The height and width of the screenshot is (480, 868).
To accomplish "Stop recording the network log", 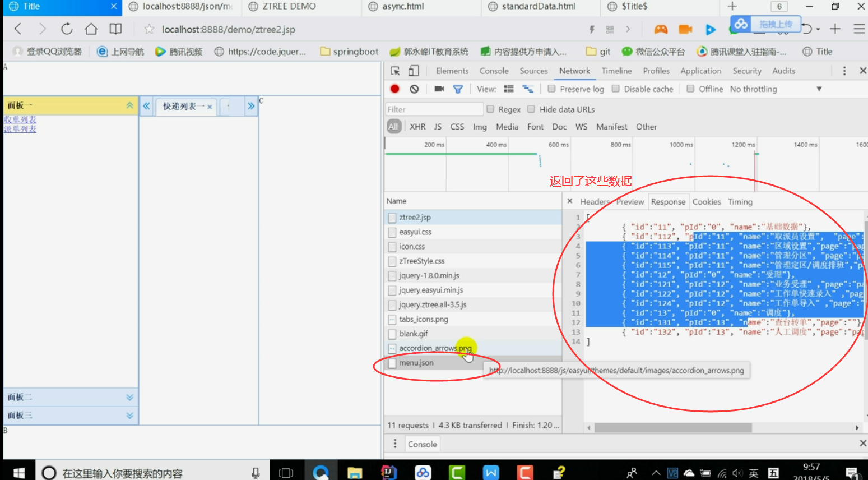I will click(x=395, y=89).
